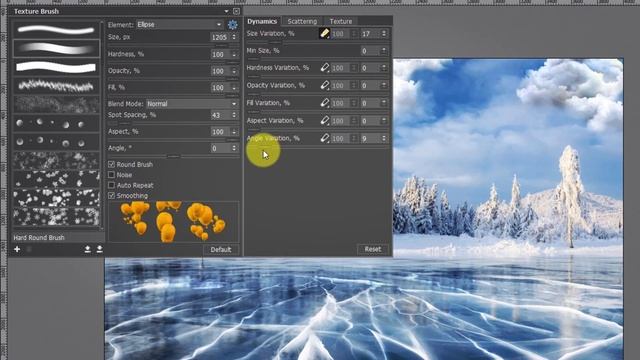Screen dimensions: 640x360
Task: Select the jagged grass-like brush preset
Action: click(56, 86)
